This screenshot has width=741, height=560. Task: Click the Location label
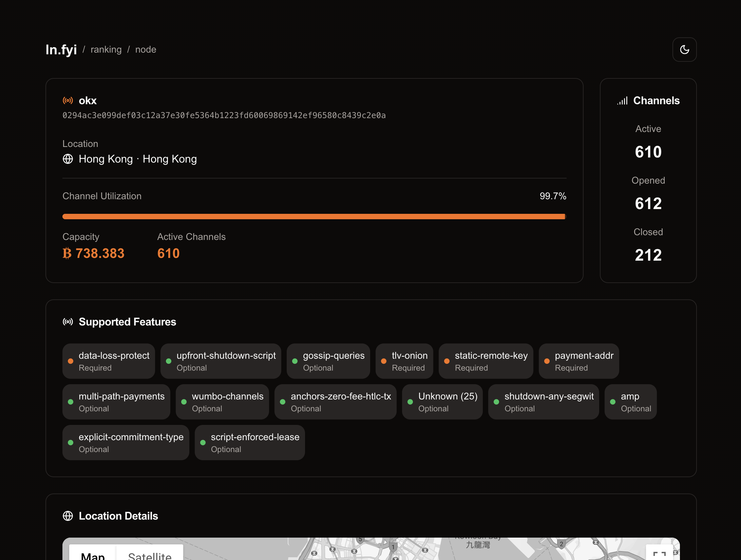pyautogui.click(x=80, y=144)
